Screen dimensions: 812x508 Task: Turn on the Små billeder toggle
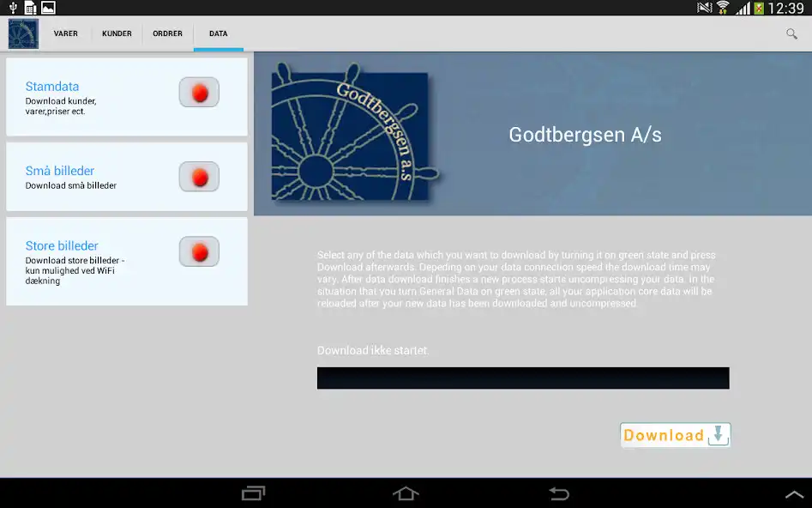point(199,177)
